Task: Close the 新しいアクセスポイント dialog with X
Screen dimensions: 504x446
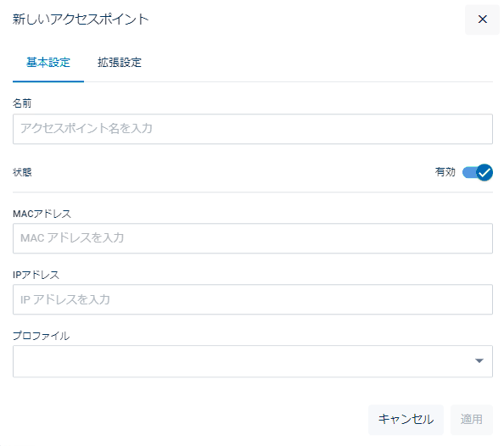Action: (482, 20)
